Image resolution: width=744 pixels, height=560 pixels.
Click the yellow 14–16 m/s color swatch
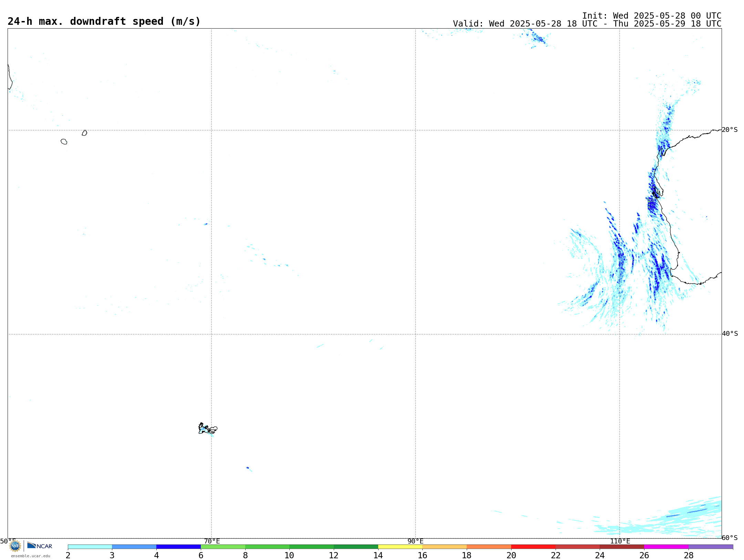tap(400, 547)
